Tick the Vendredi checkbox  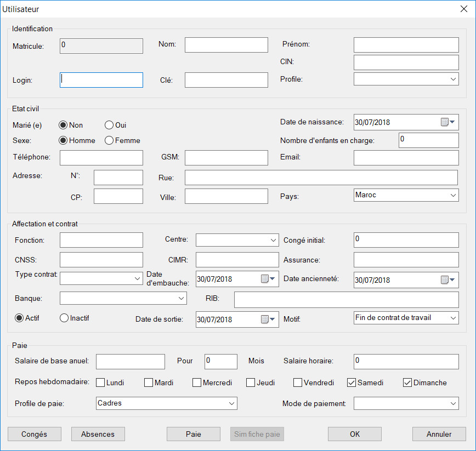tap(298, 383)
